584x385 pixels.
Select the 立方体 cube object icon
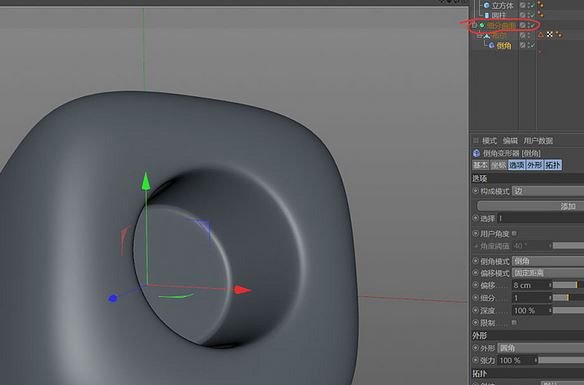coord(486,5)
